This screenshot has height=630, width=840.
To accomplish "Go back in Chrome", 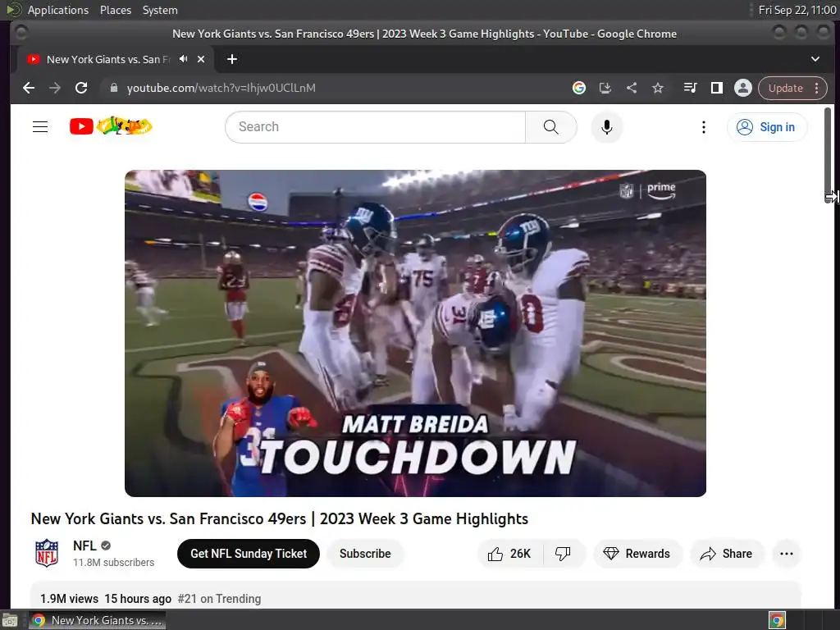I will pos(29,88).
